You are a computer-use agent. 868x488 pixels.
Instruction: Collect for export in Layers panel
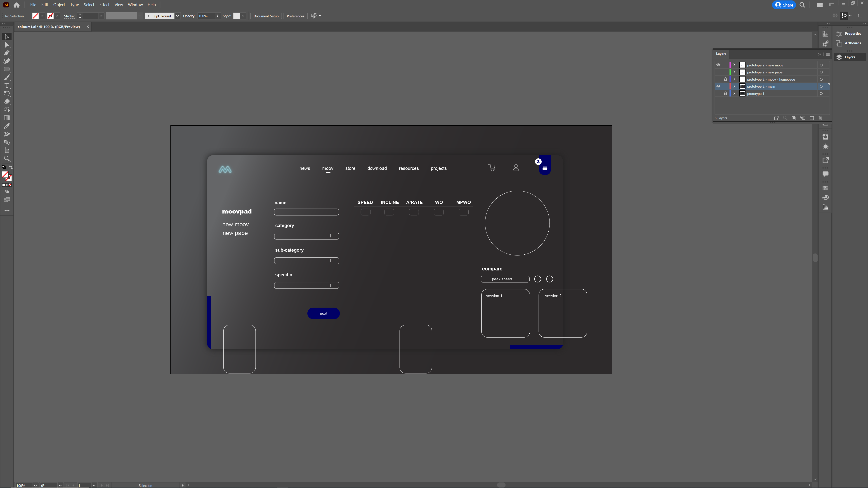pos(776,118)
